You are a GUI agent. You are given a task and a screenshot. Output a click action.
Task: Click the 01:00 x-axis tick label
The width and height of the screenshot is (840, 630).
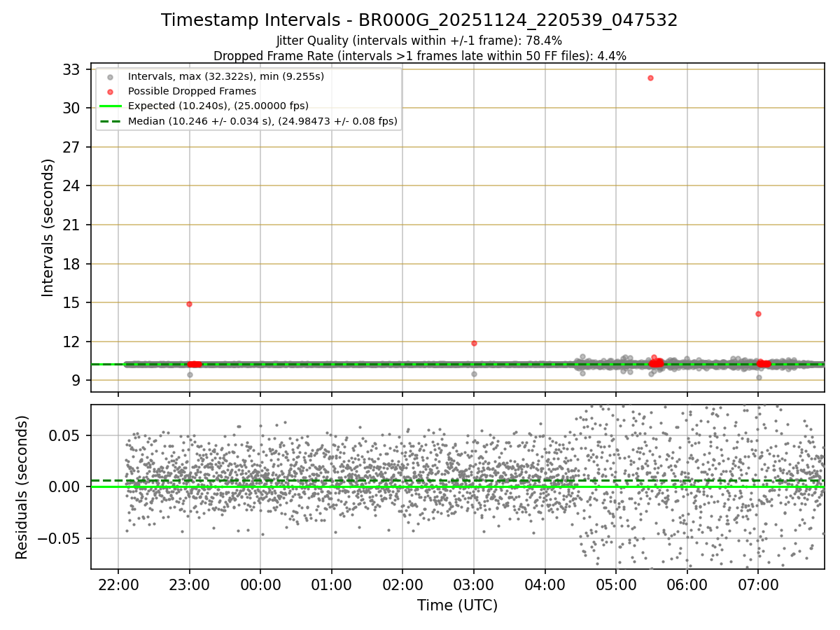(332, 584)
